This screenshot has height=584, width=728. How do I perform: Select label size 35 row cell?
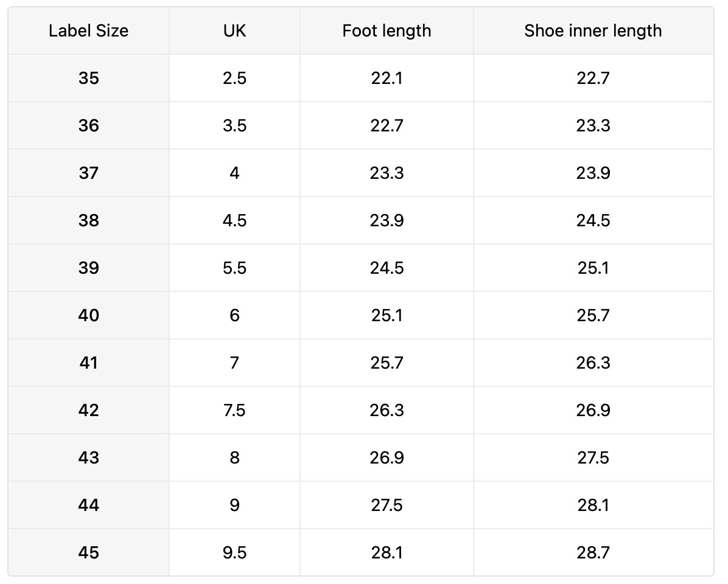coord(89,78)
